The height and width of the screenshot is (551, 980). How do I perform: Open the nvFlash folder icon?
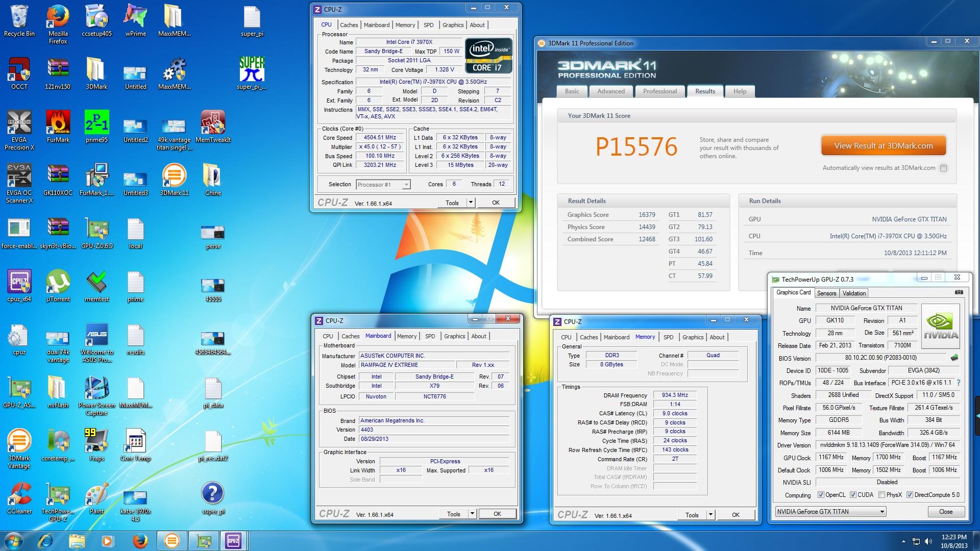tap(58, 393)
